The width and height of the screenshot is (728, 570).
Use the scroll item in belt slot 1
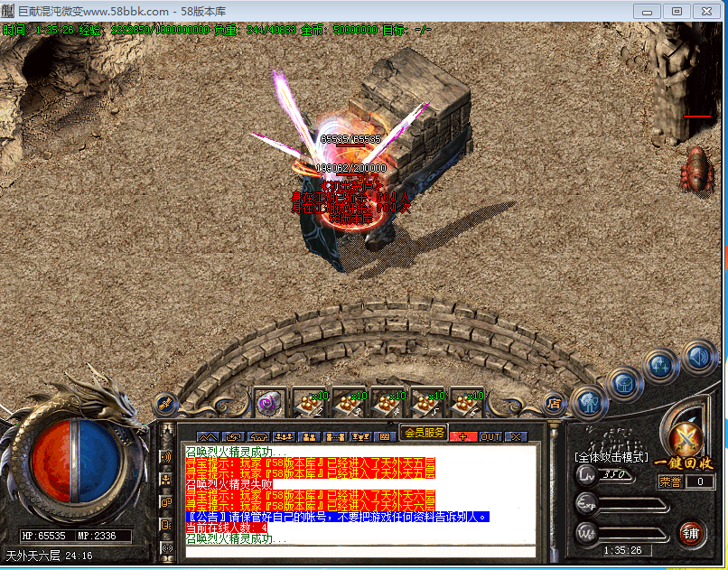tap(271, 403)
